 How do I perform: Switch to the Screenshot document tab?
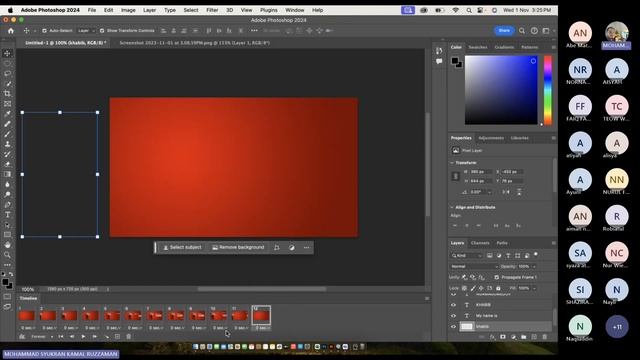pos(195,42)
